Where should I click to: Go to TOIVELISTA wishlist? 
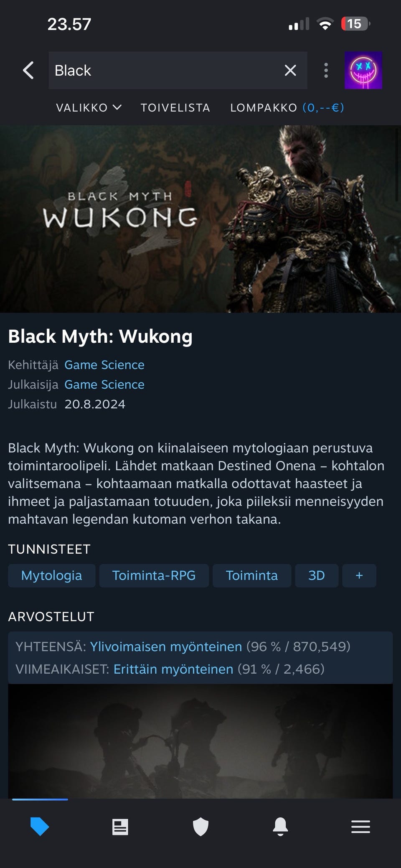175,108
